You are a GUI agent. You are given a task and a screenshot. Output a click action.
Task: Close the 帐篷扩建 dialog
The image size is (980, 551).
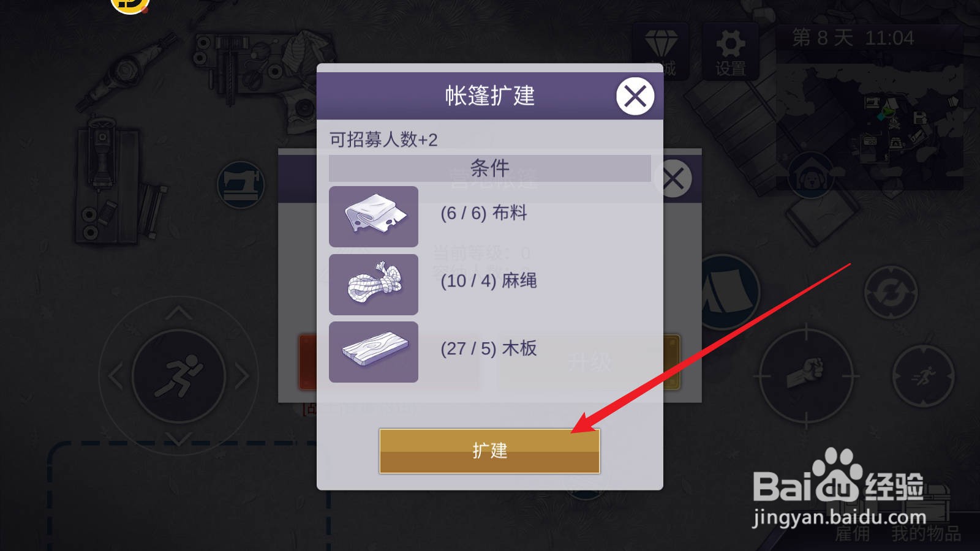635,96
